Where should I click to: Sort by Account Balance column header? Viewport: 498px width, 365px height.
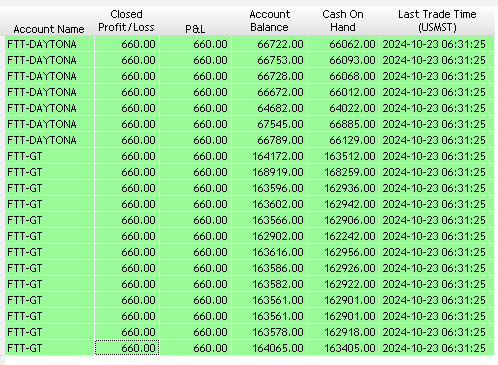[269, 21]
